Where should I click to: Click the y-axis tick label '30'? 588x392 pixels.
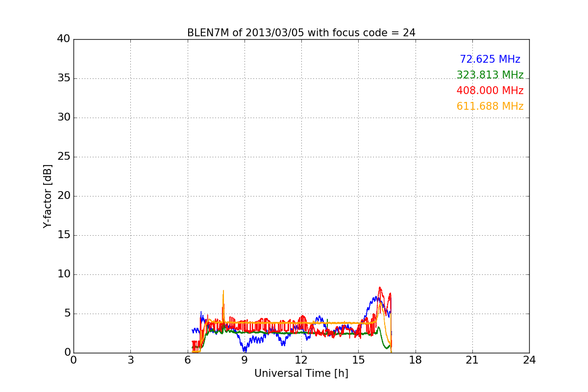64,118
